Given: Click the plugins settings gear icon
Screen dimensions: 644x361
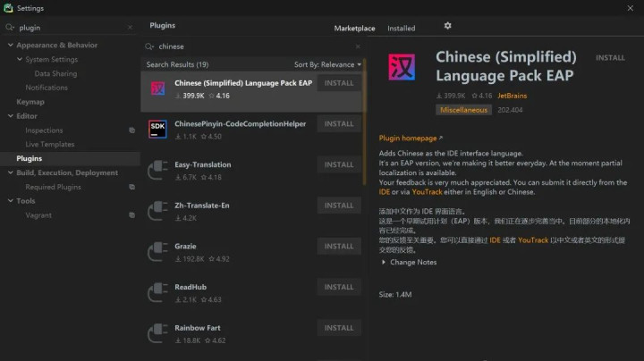Looking at the screenshot, I should (447, 27).
